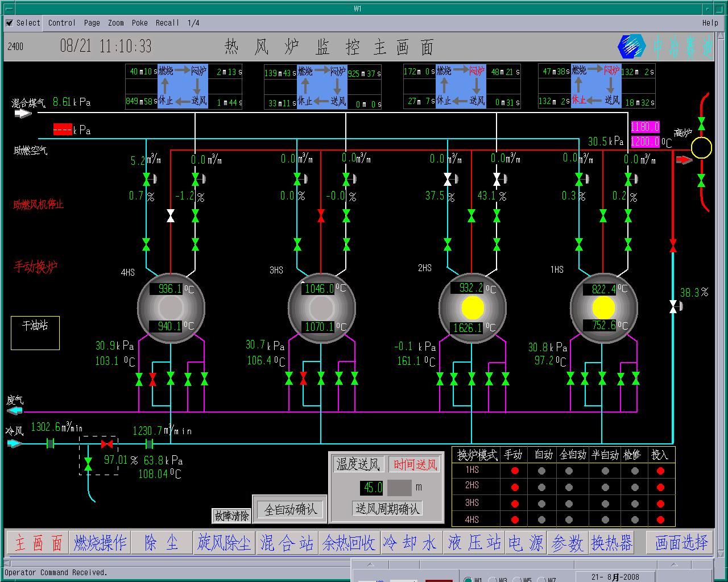Click the 时间送风 button
Screen dimensions: 728x582
[x=415, y=465]
